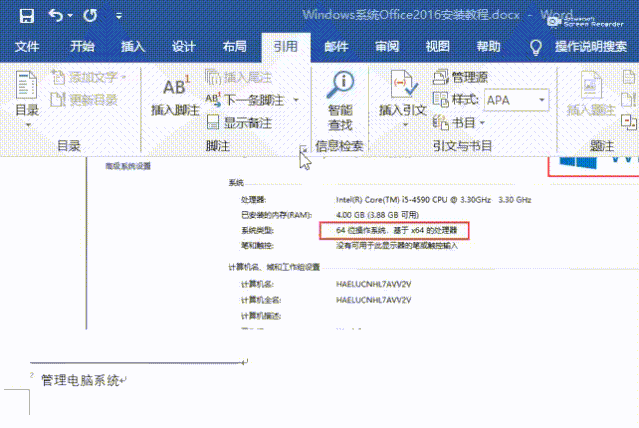Switch to the 审阅 tab

(387, 46)
